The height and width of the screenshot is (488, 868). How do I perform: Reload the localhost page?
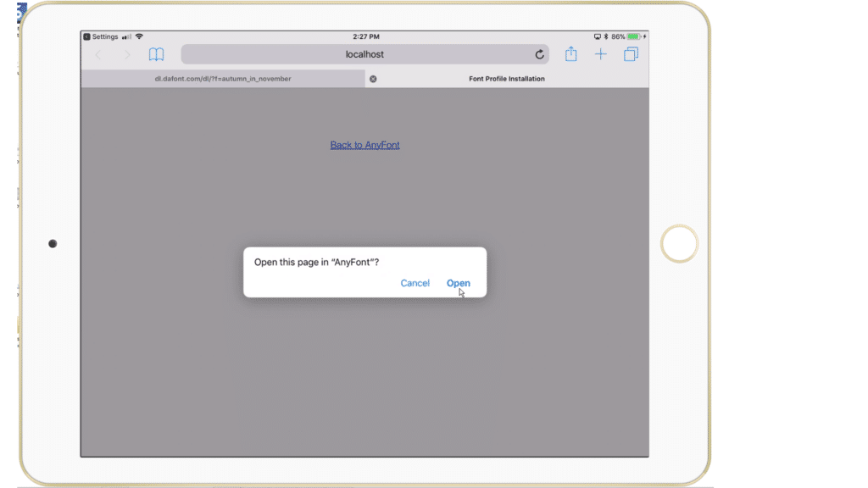[x=539, y=54]
